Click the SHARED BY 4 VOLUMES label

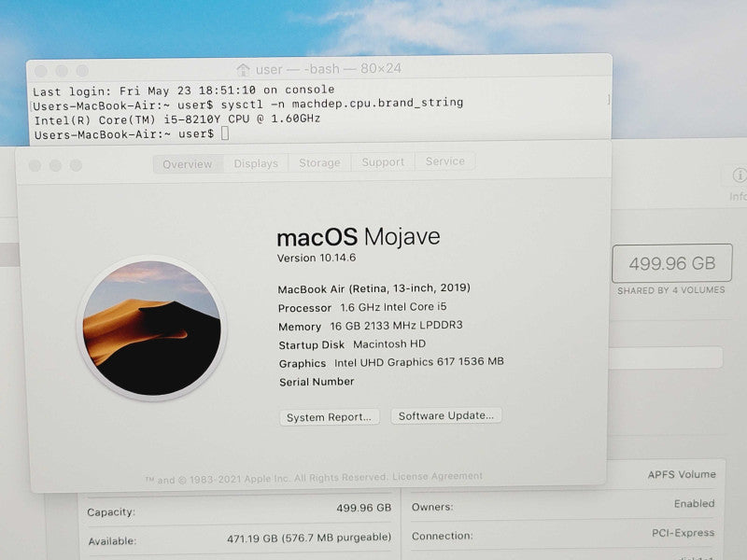pyautogui.click(x=671, y=290)
